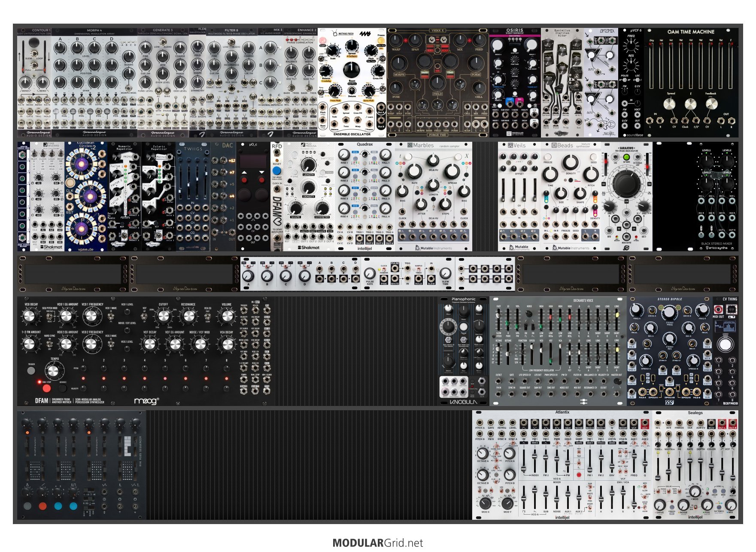Click the large Beads Density knob
Screen dimensions: 756x552
tap(570, 162)
